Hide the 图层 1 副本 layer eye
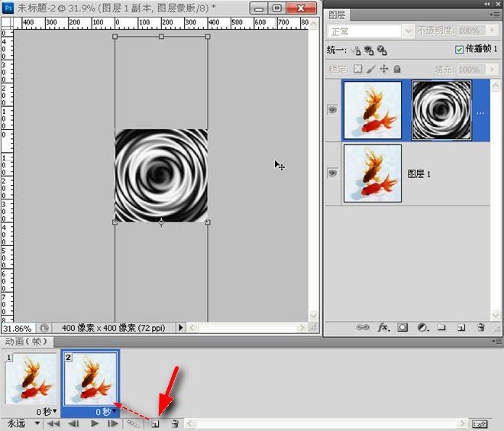This screenshot has width=504, height=431. (x=332, y=110)
